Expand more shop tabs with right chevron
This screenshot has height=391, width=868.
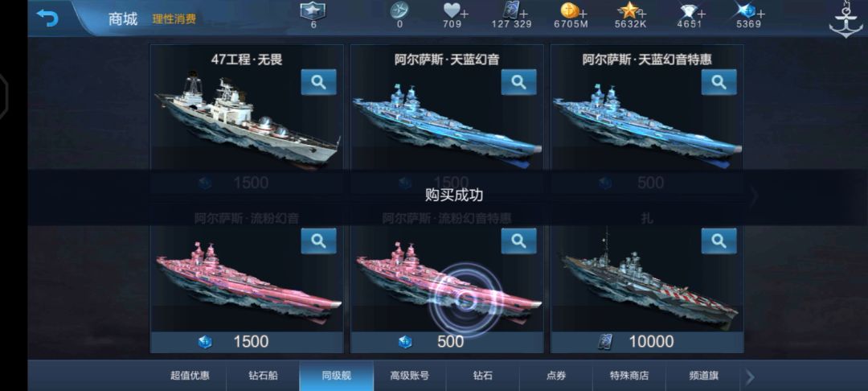[750, 377]
